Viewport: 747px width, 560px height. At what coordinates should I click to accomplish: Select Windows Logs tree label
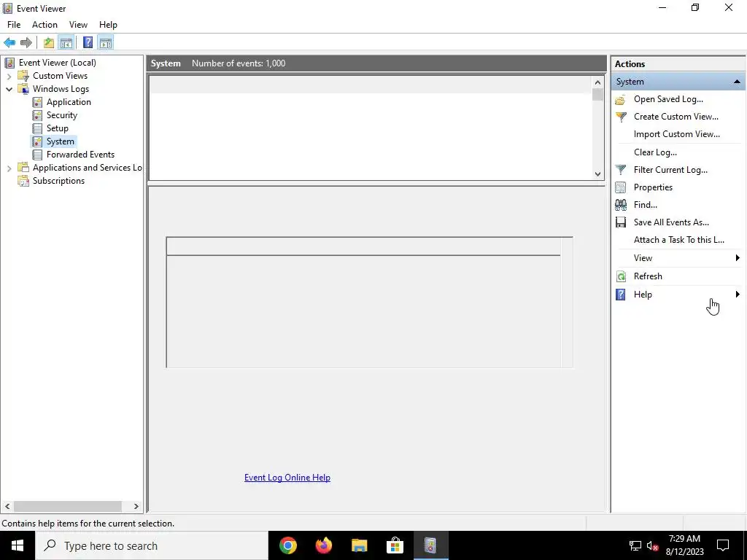tap(61, 89)
